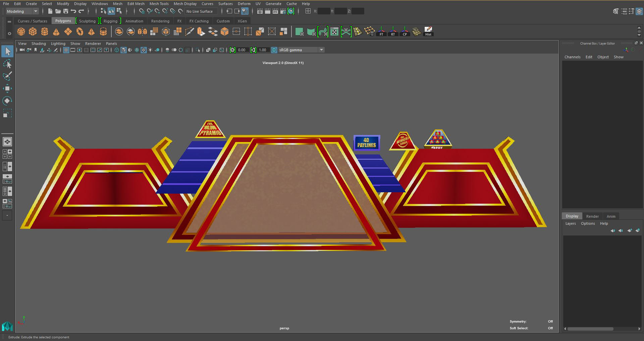Click the RT shelf button

[393, 32]
